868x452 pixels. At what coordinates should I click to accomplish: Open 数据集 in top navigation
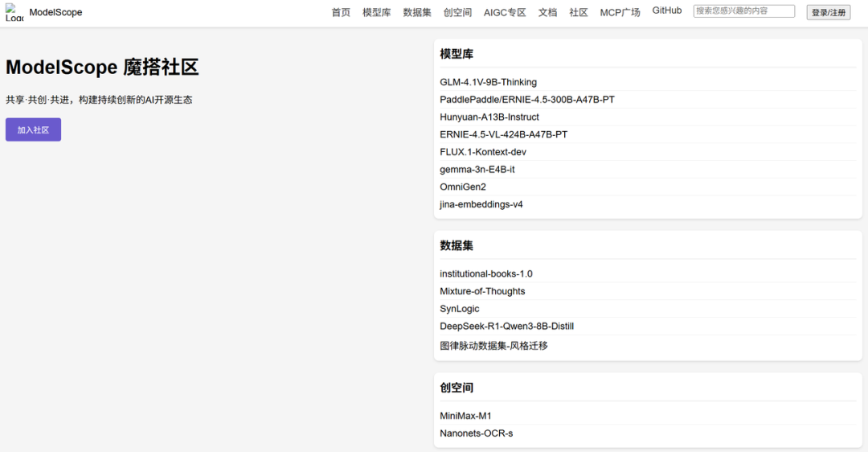[417, 12]
